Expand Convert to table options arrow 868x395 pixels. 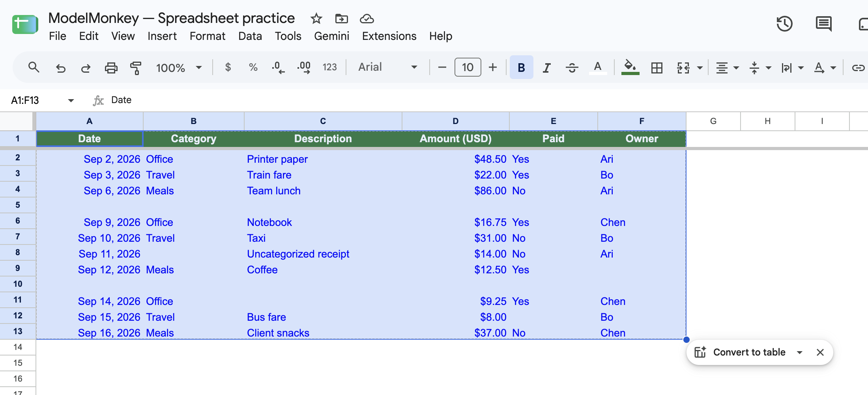[800, 352]
